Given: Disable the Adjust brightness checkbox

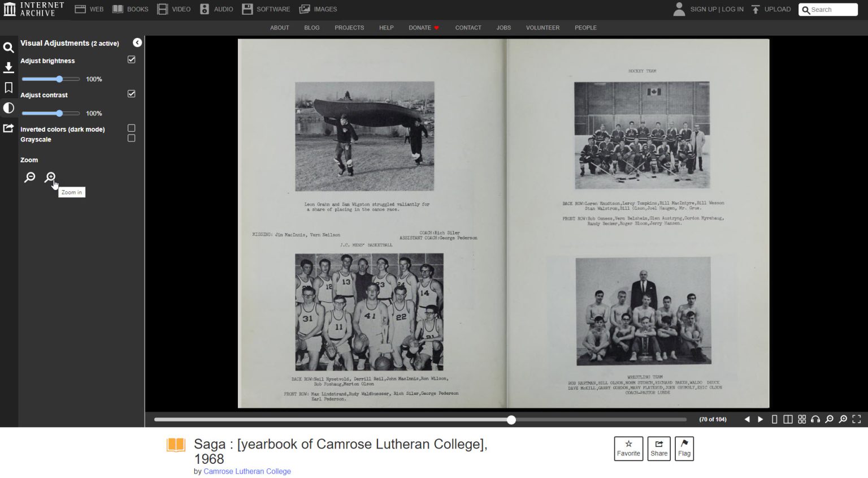Looking at the screenshot, I should (x=131, y=59).
